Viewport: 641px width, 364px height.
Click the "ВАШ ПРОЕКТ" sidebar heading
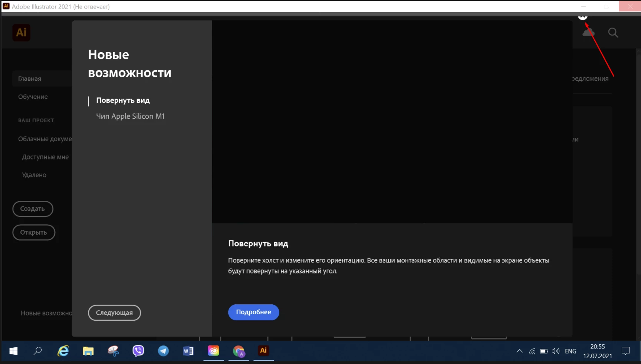click(36, 120)
